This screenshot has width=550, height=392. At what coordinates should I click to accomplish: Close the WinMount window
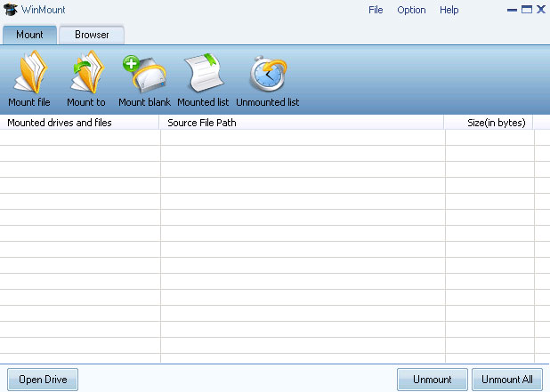coord(541,10)
